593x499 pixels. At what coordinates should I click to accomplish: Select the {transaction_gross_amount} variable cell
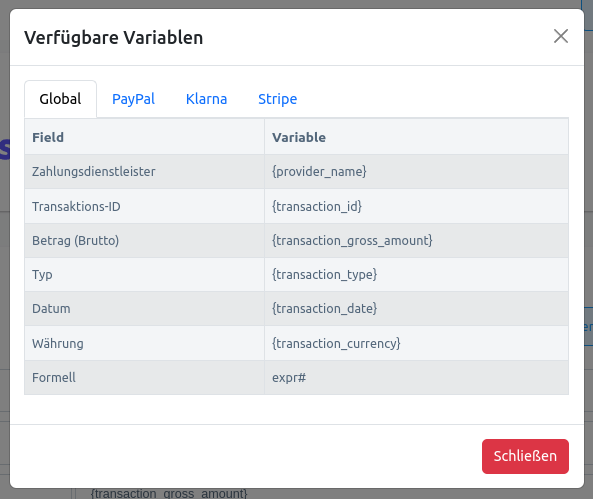tap(416, 241)
